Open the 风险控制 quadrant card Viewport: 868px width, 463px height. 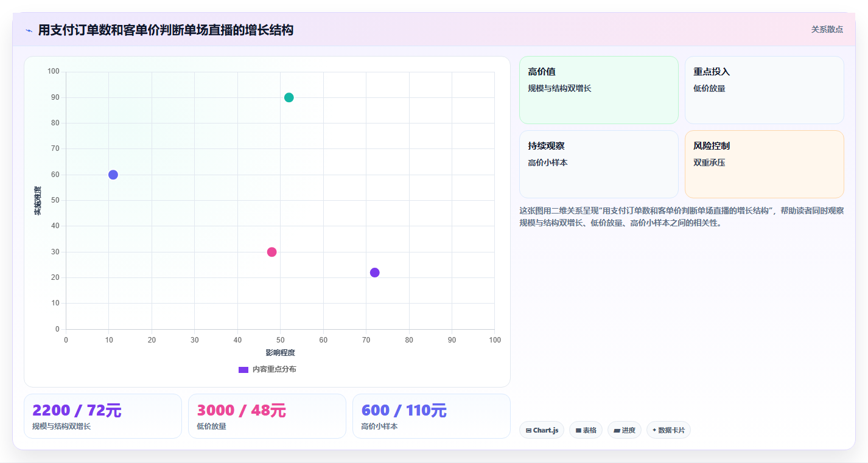point(765,164)
